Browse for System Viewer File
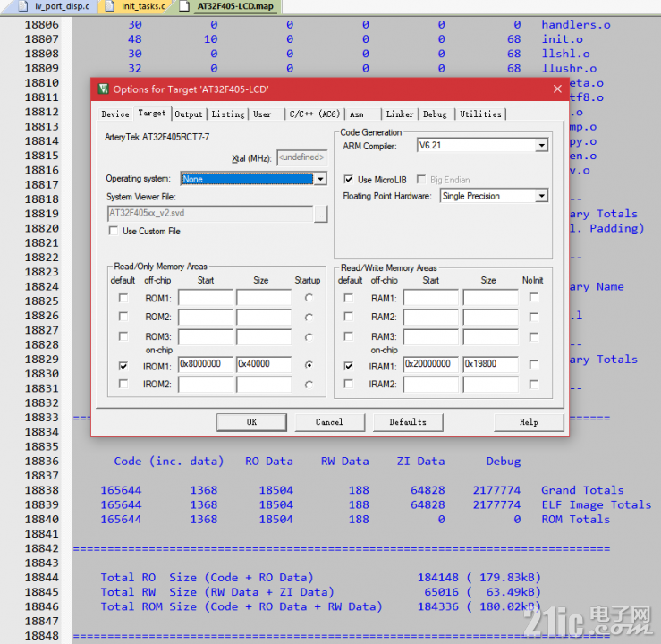Viewport: 661px width, 644px height. pos(321,215)
